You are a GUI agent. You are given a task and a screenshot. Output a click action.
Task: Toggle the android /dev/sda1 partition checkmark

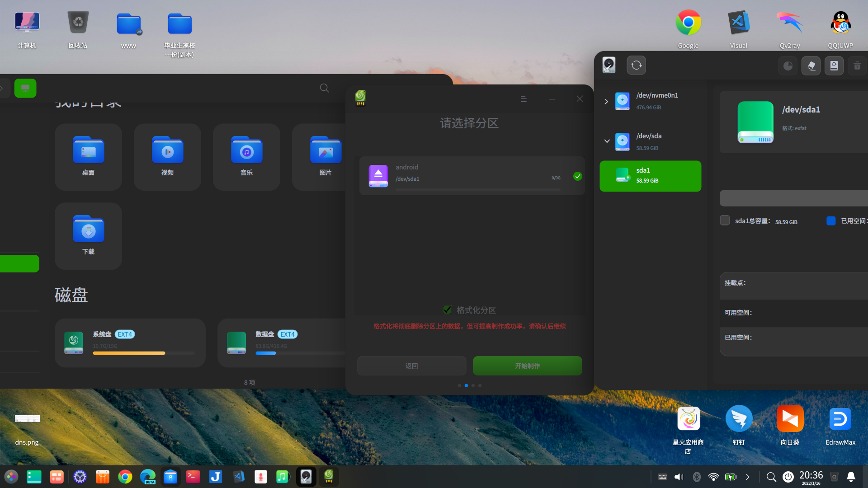(577, 176)
